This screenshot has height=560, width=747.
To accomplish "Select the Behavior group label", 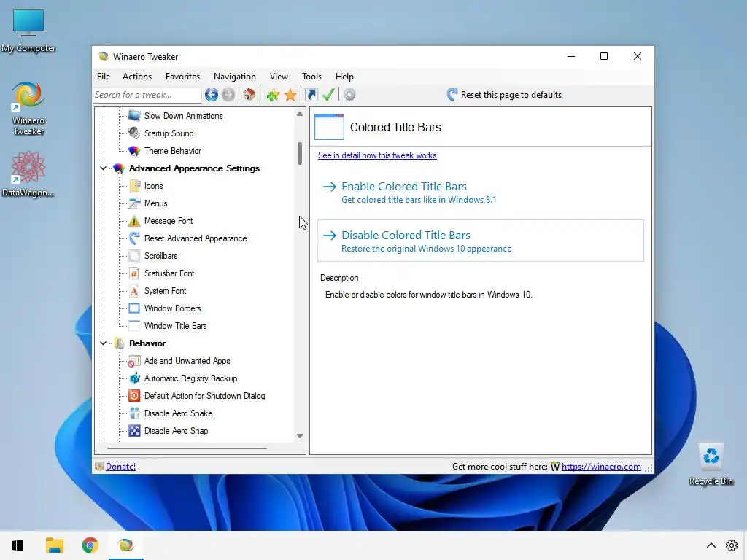I will tap(147, 343).
